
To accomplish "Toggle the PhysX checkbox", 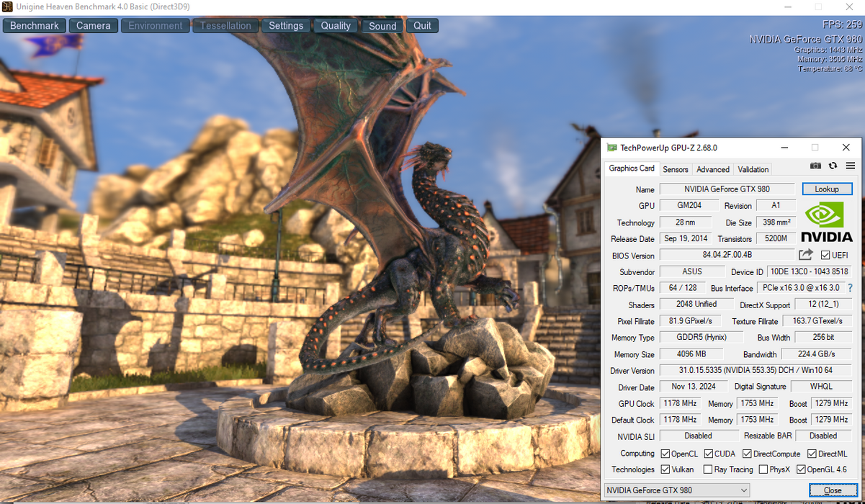I will coord(763,469).
